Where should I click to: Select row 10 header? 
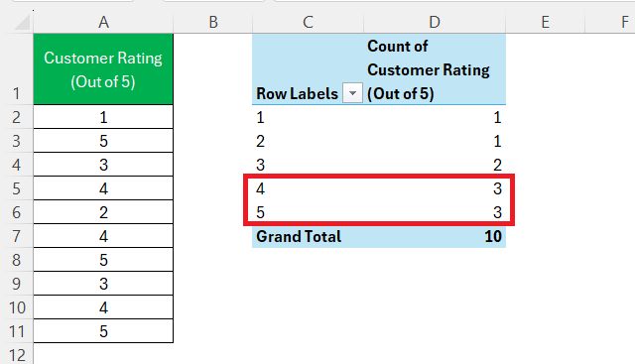point(16,307)
